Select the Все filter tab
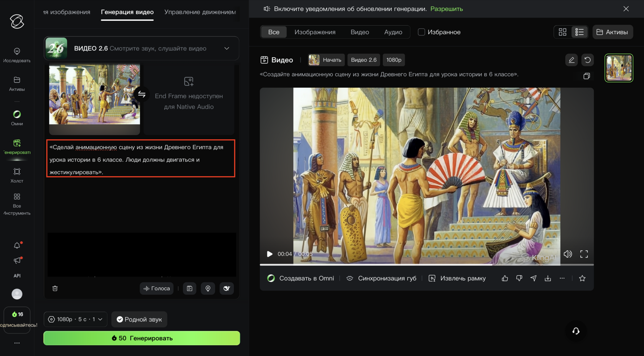The height and width of the screenshot is (356, 644). [x=274, y=32]
